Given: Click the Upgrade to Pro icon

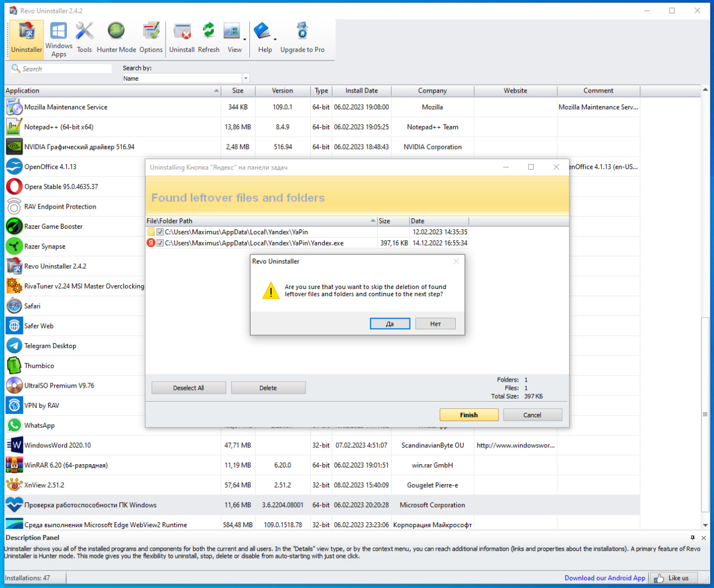Looking at the screenshot, I should [x=302, y=38].
